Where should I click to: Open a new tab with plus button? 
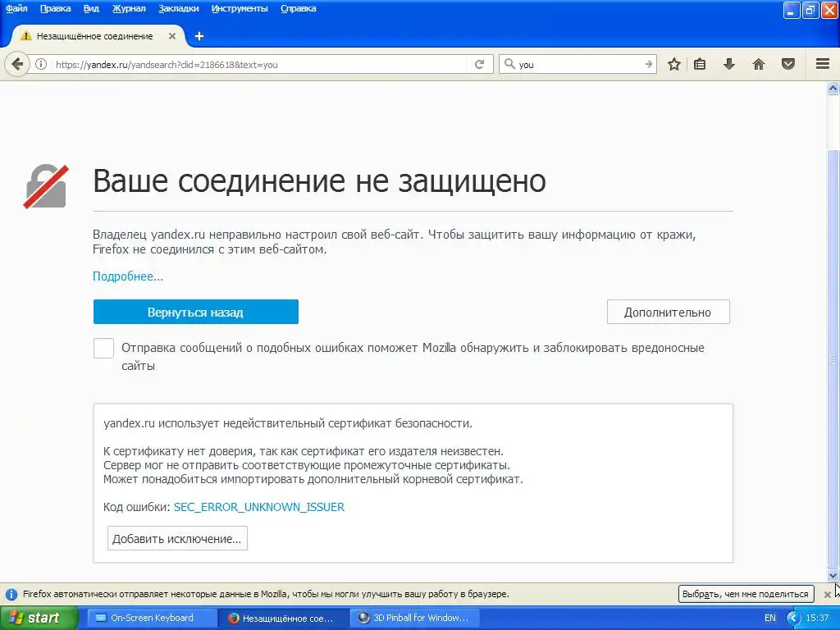(x=199, y=36)
